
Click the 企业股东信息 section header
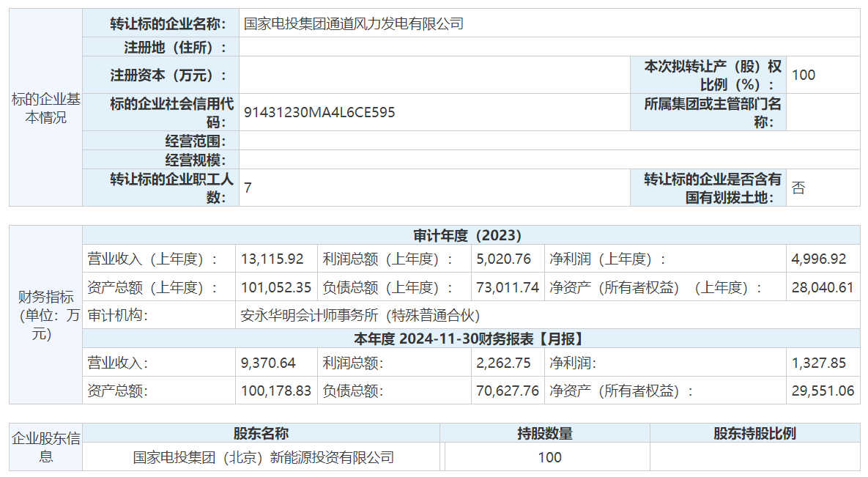(46, 447)
